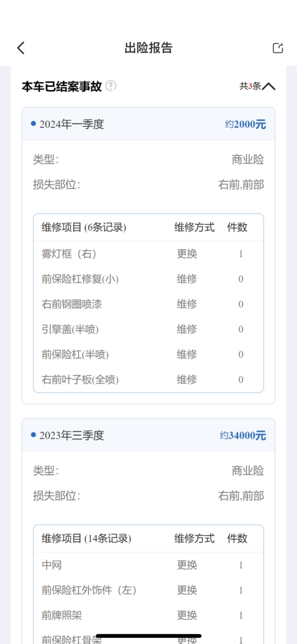Select the 2024年一季度 accident header
The height and width of the screenshot is (644, 297).
(148, 124)
